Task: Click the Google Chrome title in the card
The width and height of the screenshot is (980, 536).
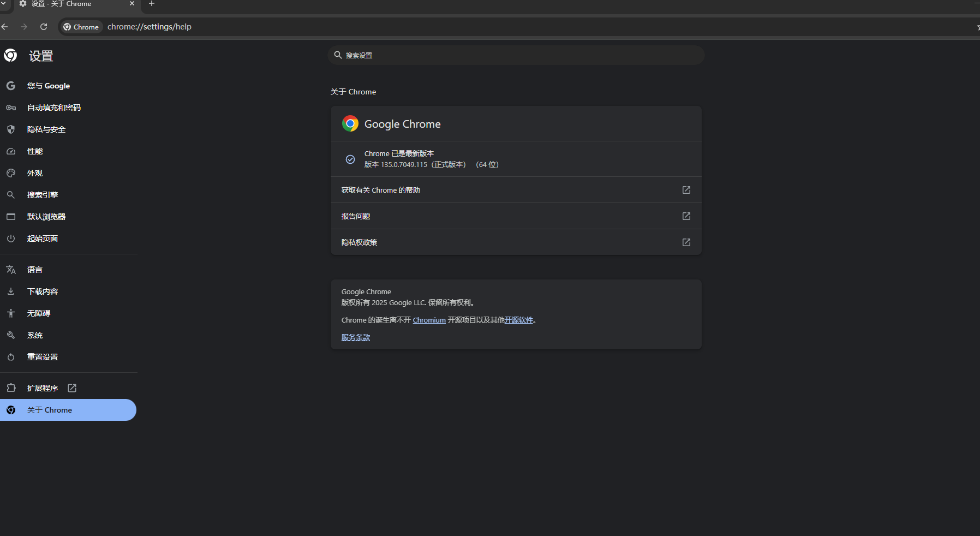Action: 402,124
